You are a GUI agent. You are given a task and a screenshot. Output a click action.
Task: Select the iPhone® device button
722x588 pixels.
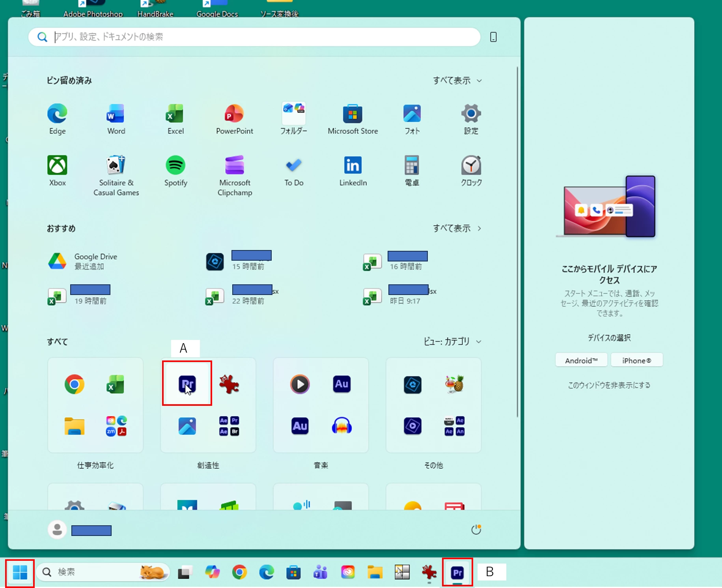(636, 360)
